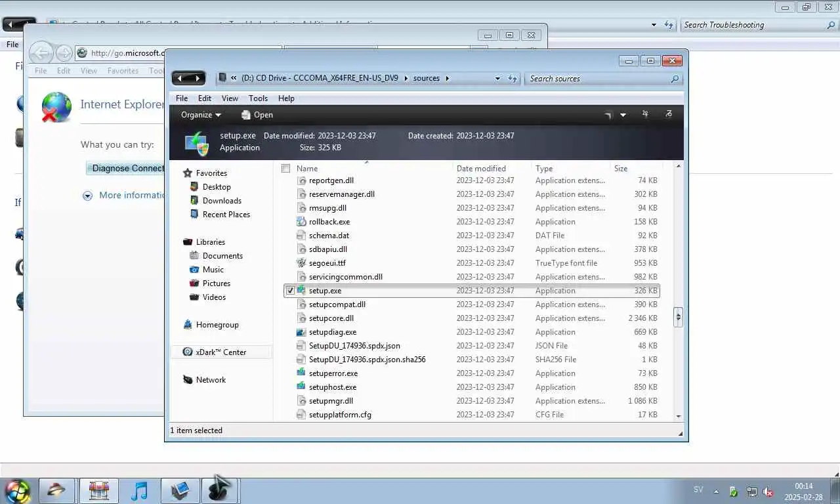
Task: Open Edit menu in sources window
Action: point(205,98)
